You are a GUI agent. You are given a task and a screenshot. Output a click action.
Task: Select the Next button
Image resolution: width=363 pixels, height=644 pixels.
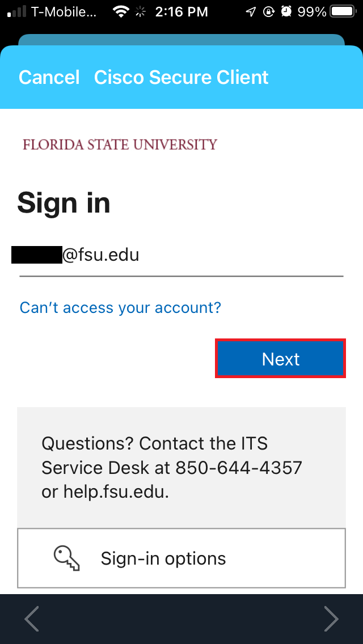coord(280,358)
